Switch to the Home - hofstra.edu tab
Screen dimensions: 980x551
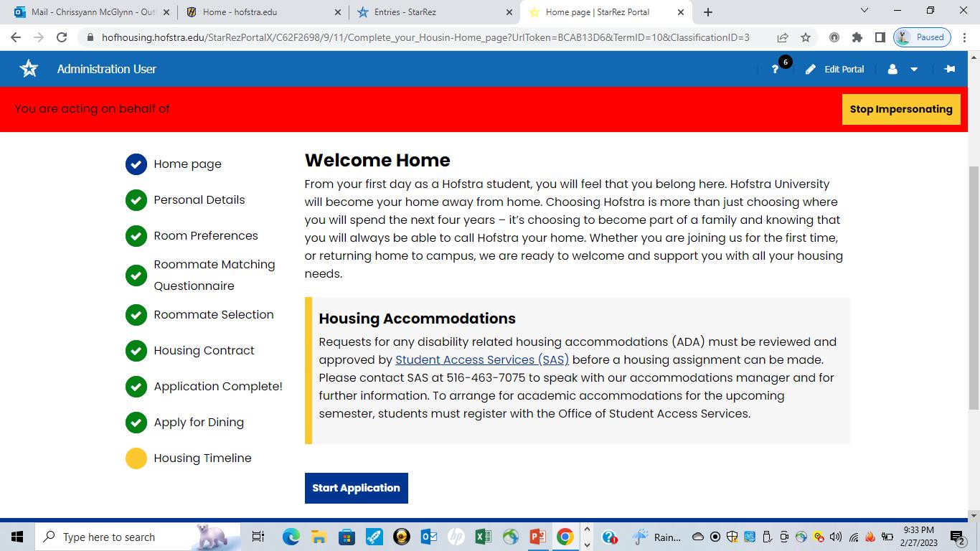[263, 12]
